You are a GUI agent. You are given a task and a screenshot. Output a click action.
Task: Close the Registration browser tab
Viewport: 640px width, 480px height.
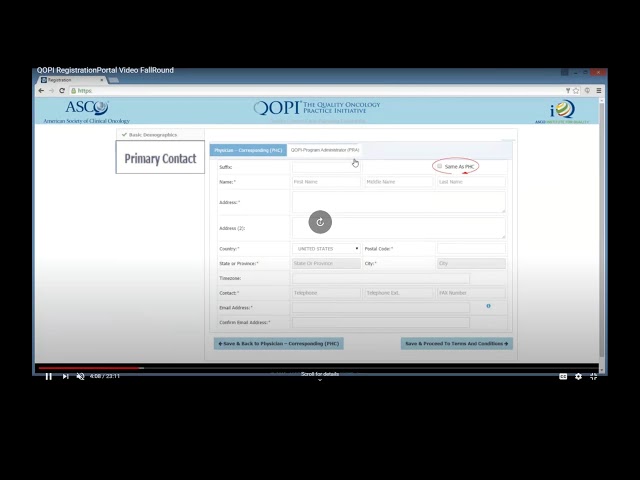[102, 80]
